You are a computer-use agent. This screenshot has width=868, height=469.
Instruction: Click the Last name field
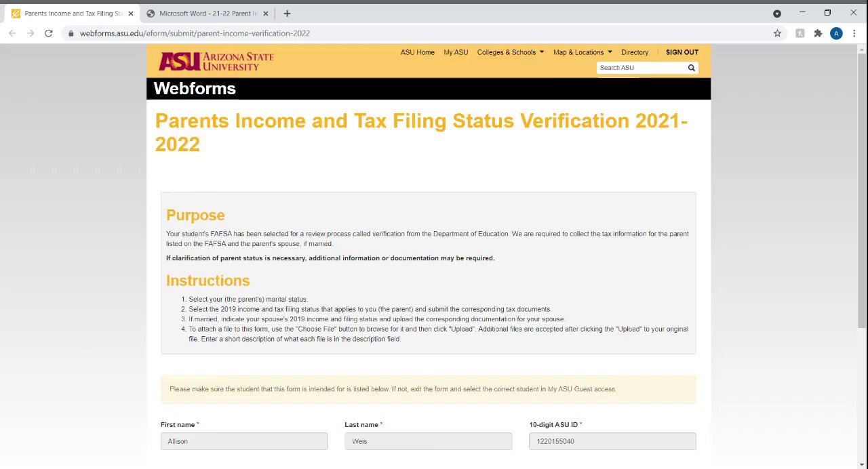[x=429, y=441]
